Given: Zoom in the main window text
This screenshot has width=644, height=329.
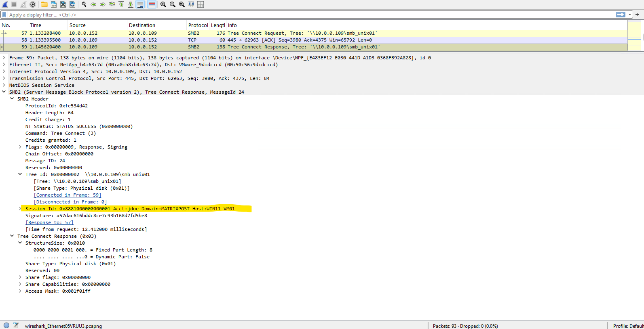Looking at the screenshot, I should tap(163, 4).
